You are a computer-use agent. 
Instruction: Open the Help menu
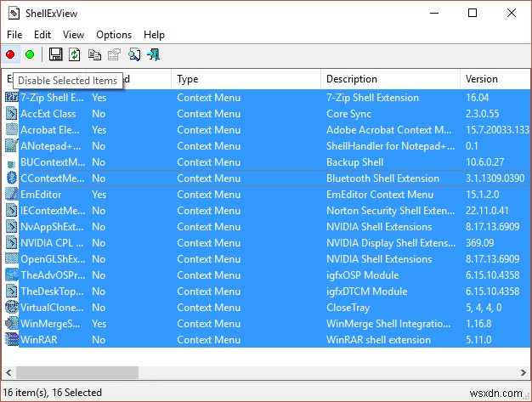[x=154, y=35]
